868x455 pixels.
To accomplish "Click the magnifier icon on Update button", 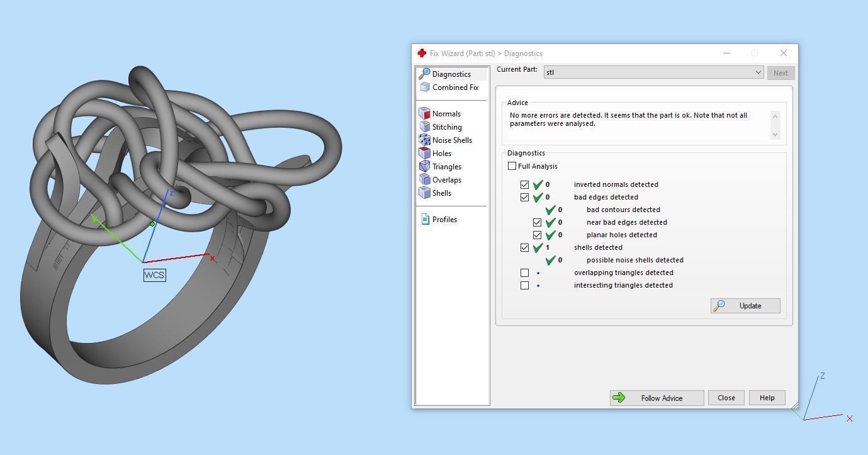I will [x=719, y=306].
